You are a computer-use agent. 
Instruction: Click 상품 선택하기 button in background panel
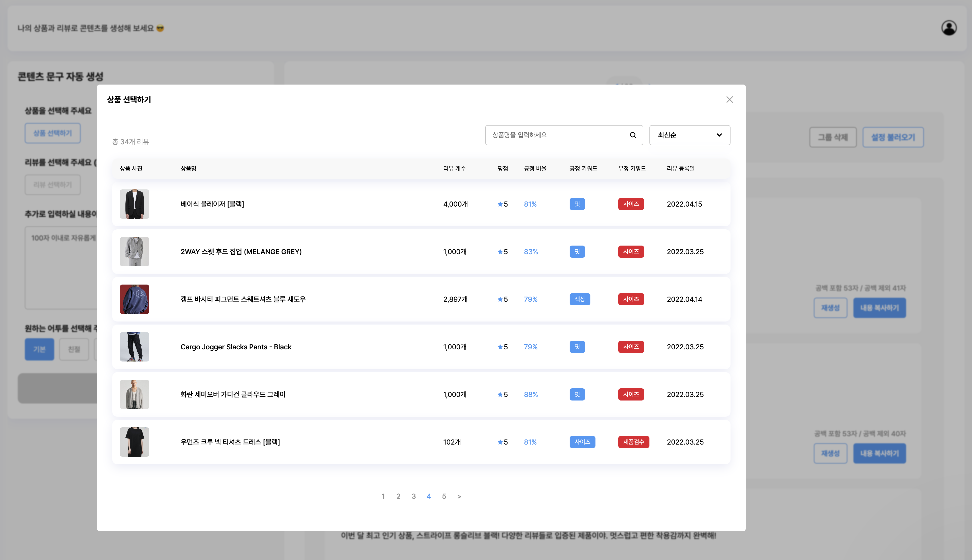(53, 133)
